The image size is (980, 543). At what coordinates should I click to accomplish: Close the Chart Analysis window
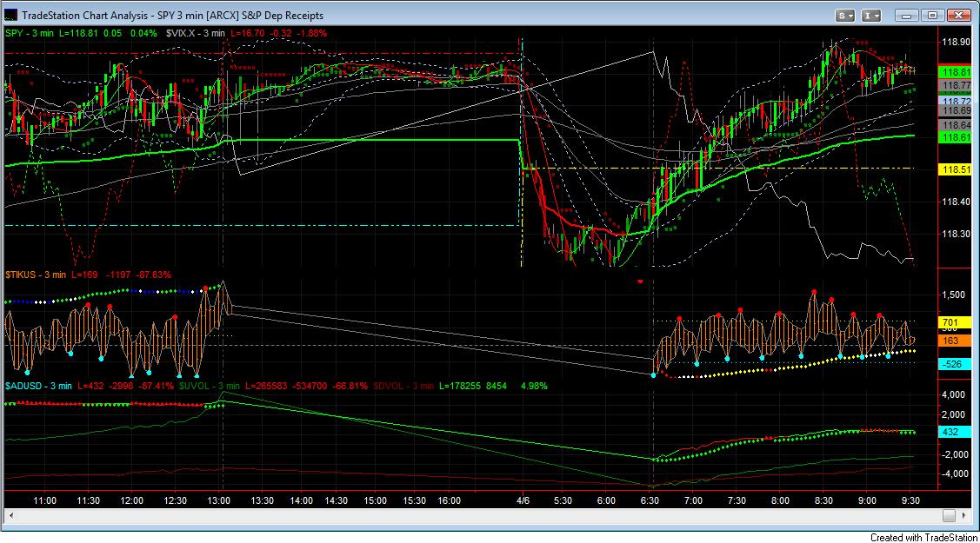tap(958, 15)
